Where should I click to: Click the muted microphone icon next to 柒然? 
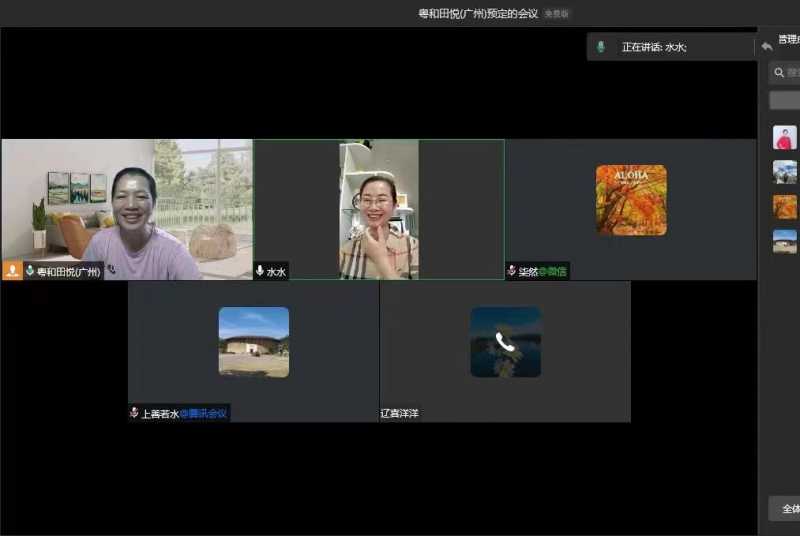pyautogui.click(x=512, y=271)
